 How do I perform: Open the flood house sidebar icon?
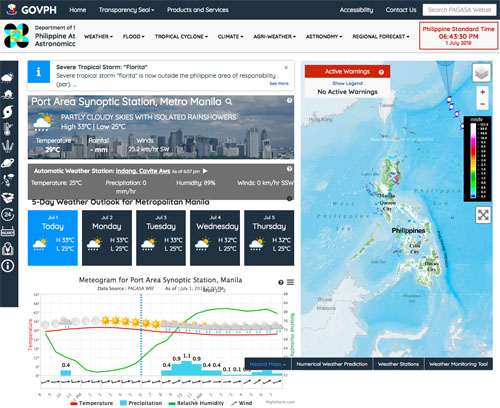point(8,95)
